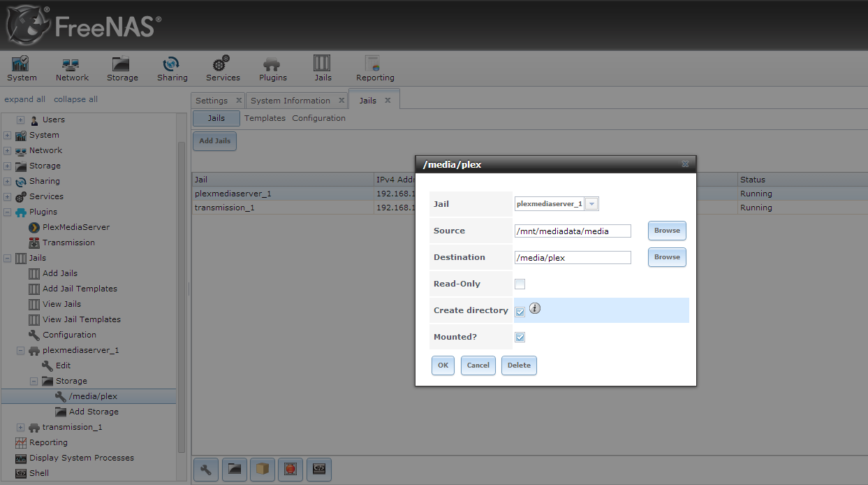Open Jails from the top toolbar
Screen dimensions: 868x485
pyautogui.click(x=323, y=68)
